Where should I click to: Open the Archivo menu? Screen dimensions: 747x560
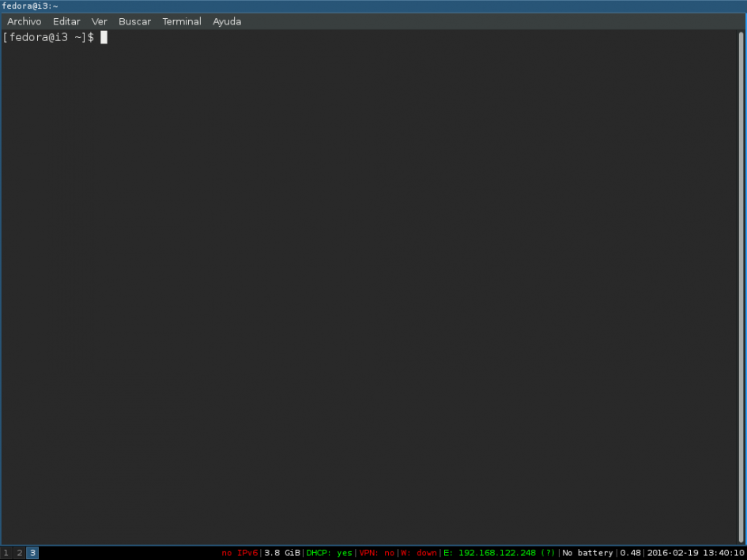click(x=24, y=21)
